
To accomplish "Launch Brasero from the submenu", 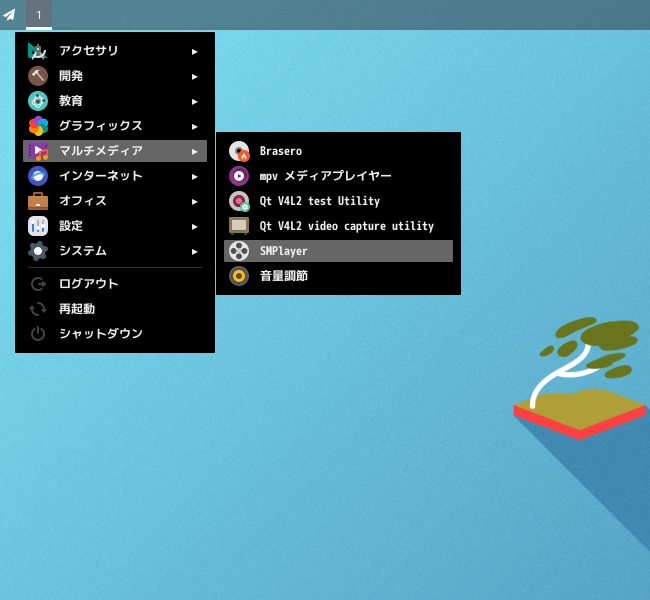I will click(x=338, y=151).
